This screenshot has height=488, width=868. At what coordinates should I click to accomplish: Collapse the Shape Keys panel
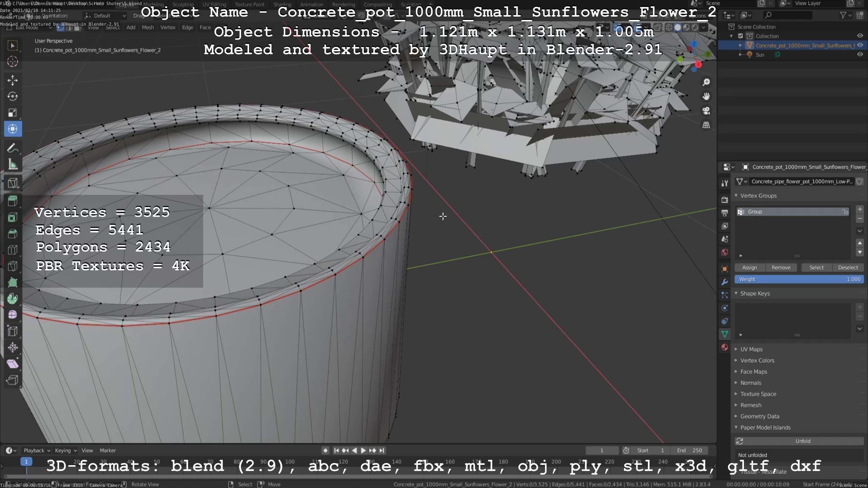point(755,294)
